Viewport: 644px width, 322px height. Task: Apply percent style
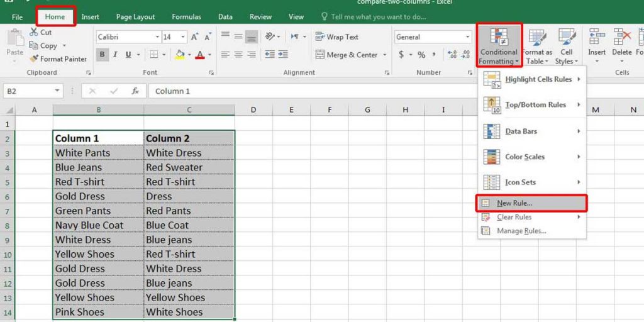(421, 55)
